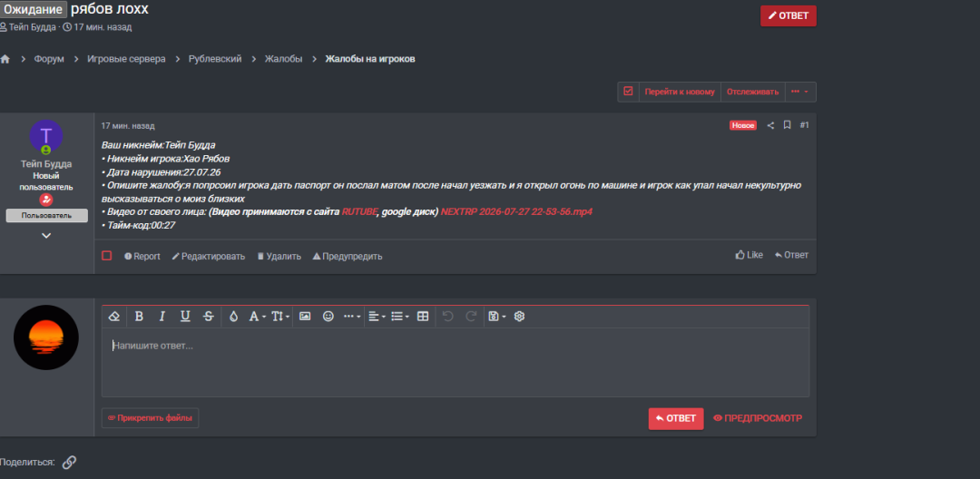This screenshot has width=980, height=479.
Task: Go to Жалобы breadcrumb item
Action: pos(284,59)
